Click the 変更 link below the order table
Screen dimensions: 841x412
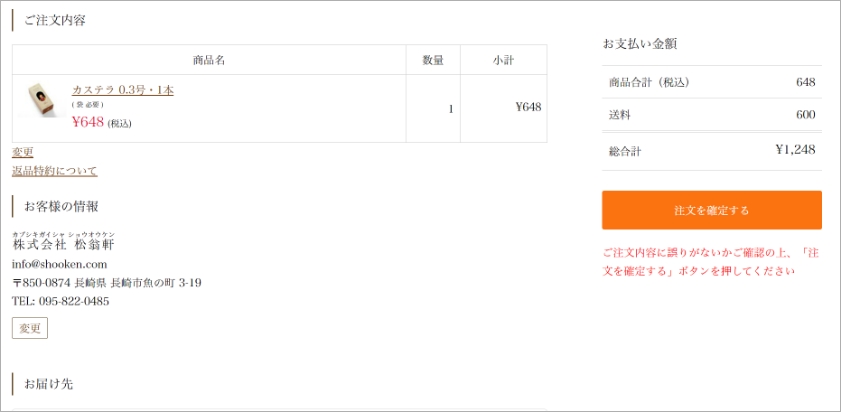pyautogui.click(x=23, y=152)
